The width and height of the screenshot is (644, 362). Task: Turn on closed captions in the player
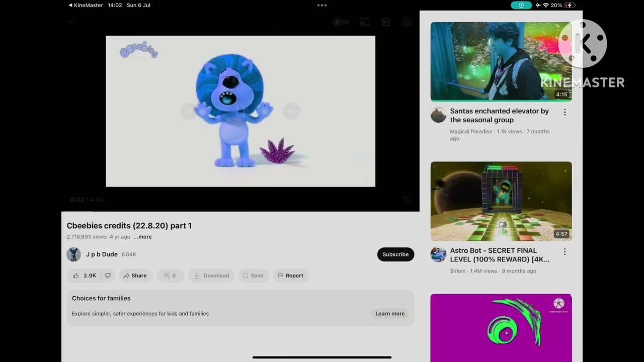pos(386,22)
